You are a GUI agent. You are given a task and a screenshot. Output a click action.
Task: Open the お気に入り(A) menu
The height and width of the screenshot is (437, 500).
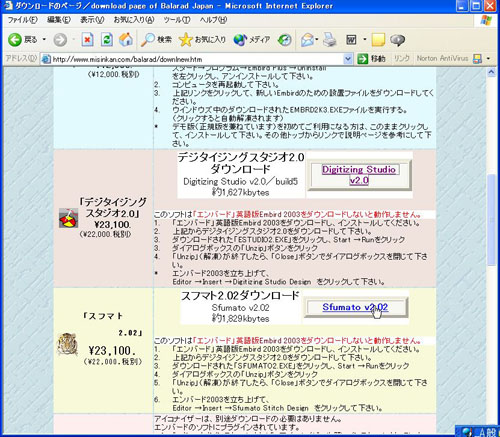(x=134, y=20)
